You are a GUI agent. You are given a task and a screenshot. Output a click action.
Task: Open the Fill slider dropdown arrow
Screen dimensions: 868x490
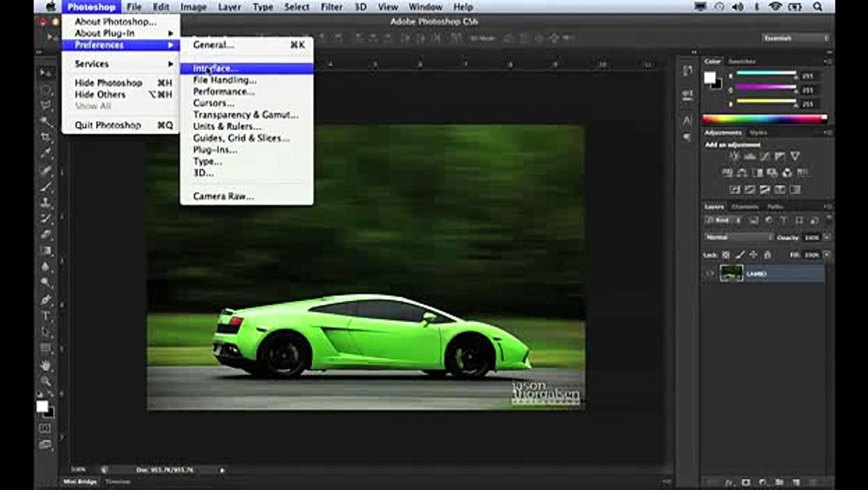coord(827,255)
